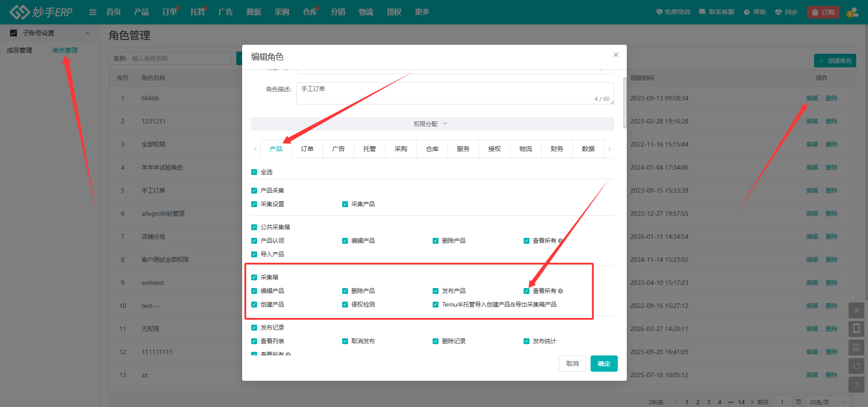Viewport: 868px width, 407px height.
Task: Click help icon beside 采集箱 查看所有
Action: point(561,291)
